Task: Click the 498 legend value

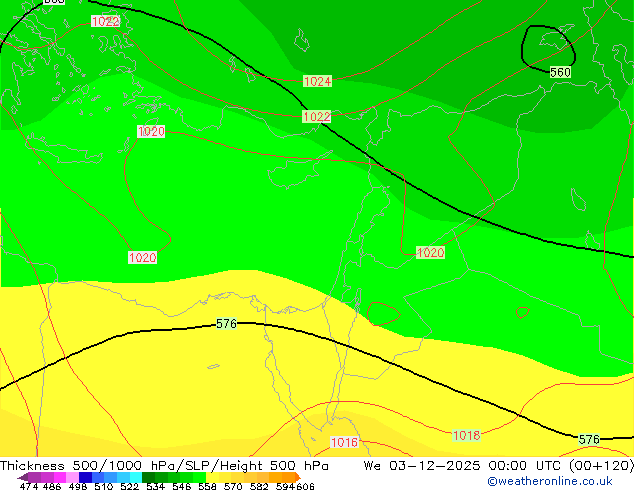Action: 78,486
